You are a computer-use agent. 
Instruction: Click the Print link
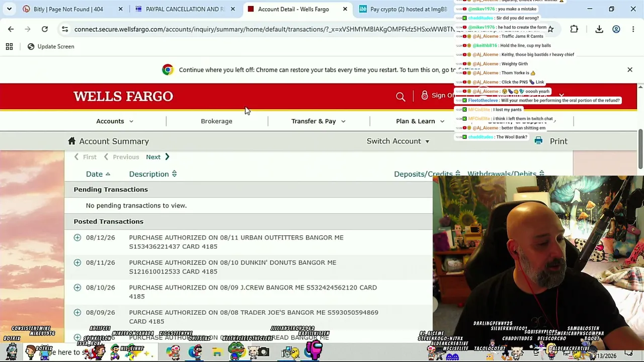click(x=558, y=141)
